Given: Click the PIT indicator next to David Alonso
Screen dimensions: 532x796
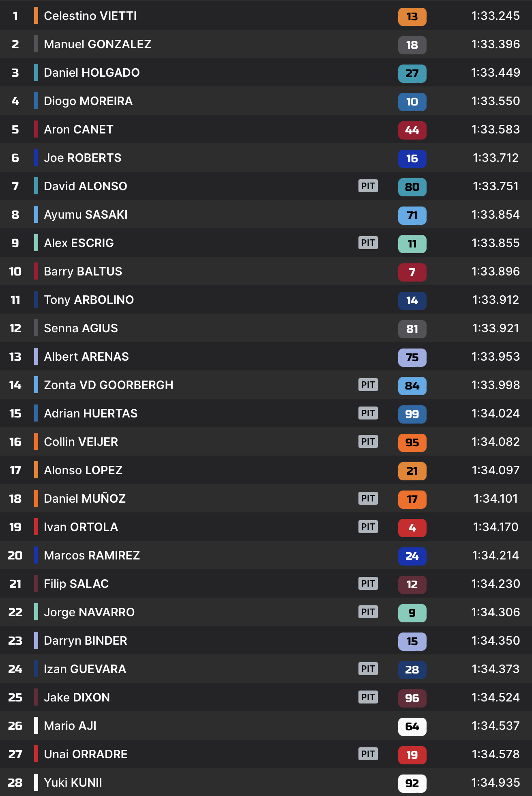Looking at the screenshot, I should click(368, 186).
